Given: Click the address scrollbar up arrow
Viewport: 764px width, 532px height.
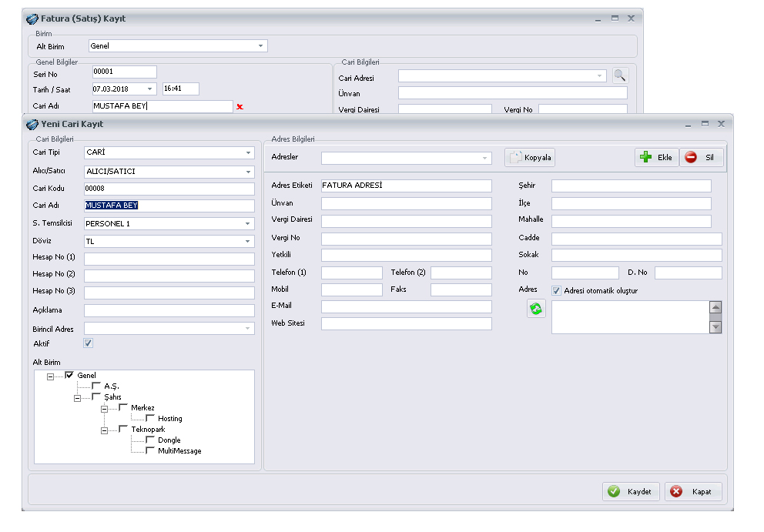Looking at the screenshot, I should 715,307.
